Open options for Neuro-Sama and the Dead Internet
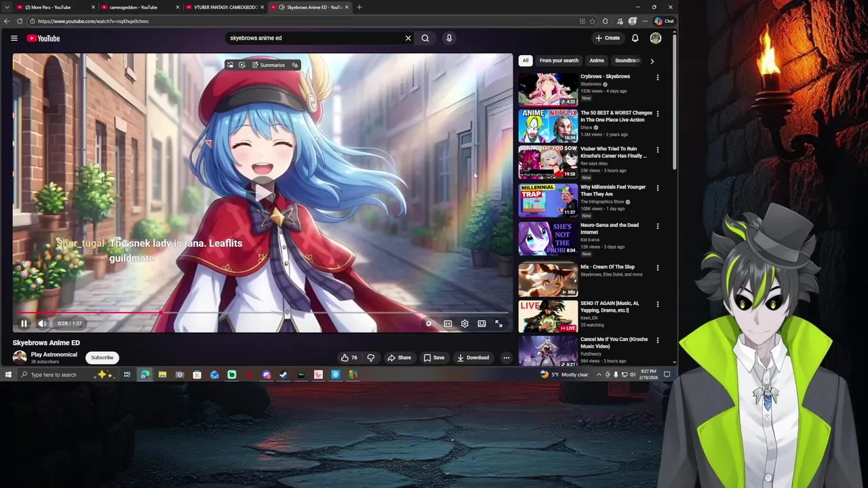Image resolution: width=868 pixels, height=488 pixels. pyautogui.click(x=657, y=226)
